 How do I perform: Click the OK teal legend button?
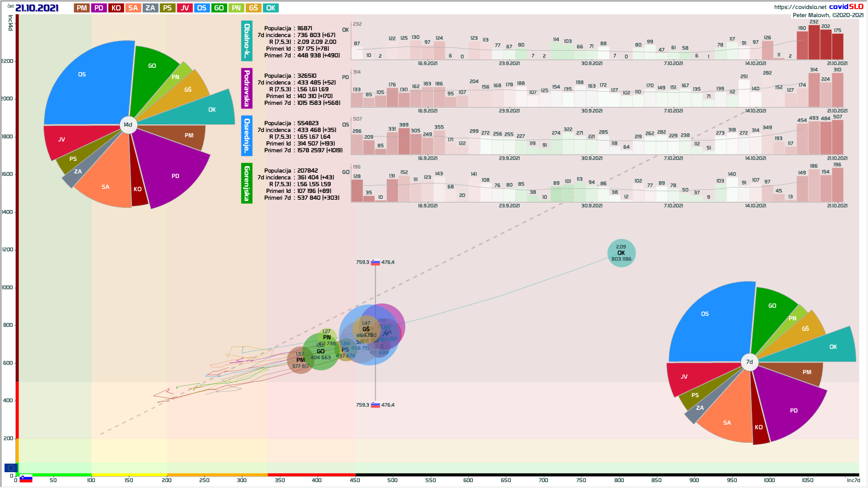click(x=270, y=8)
